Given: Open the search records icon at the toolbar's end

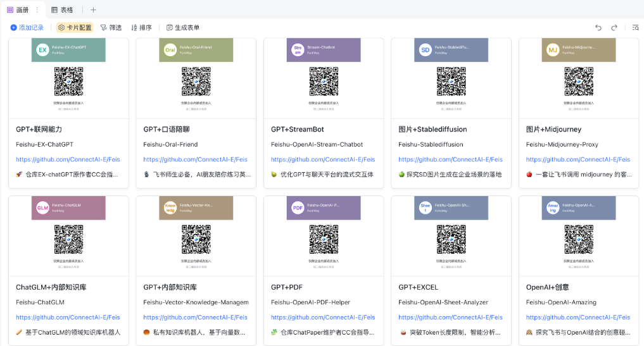Looking at the screenshot, I should pyautogui.click(x=635, y=27).
